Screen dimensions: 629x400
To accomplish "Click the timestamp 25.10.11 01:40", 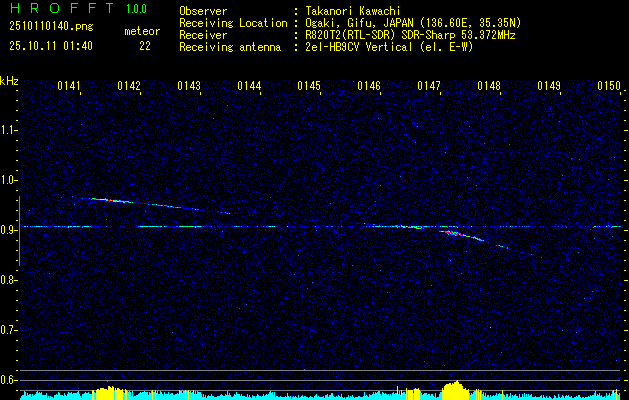I will pyautogui.click(x=51, y=46).
